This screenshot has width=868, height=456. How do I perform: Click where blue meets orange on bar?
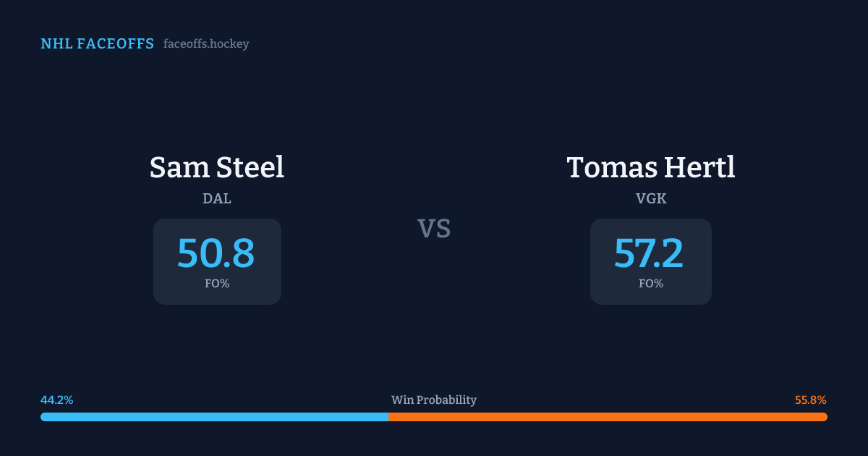(388, 417)
